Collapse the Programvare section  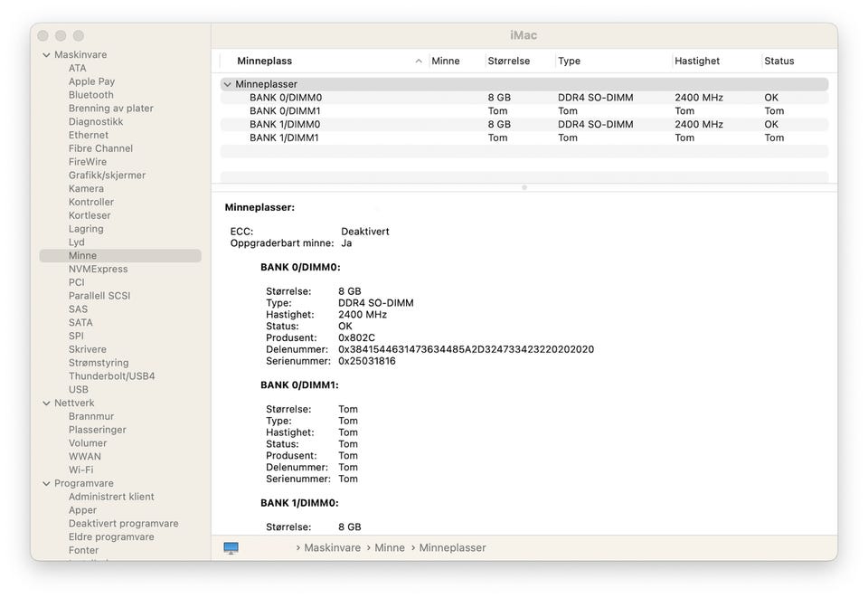46,483
